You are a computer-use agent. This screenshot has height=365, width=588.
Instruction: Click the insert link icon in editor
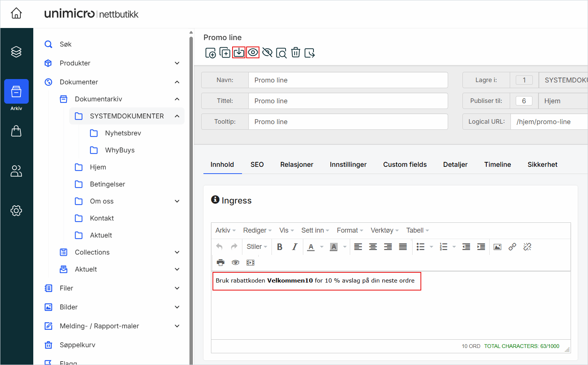coord(512,247)
